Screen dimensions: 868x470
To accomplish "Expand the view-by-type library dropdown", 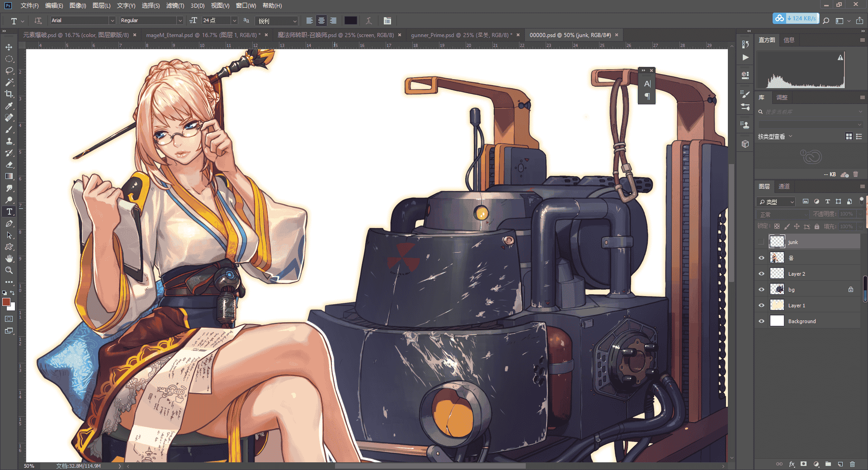I will [775, 136].
